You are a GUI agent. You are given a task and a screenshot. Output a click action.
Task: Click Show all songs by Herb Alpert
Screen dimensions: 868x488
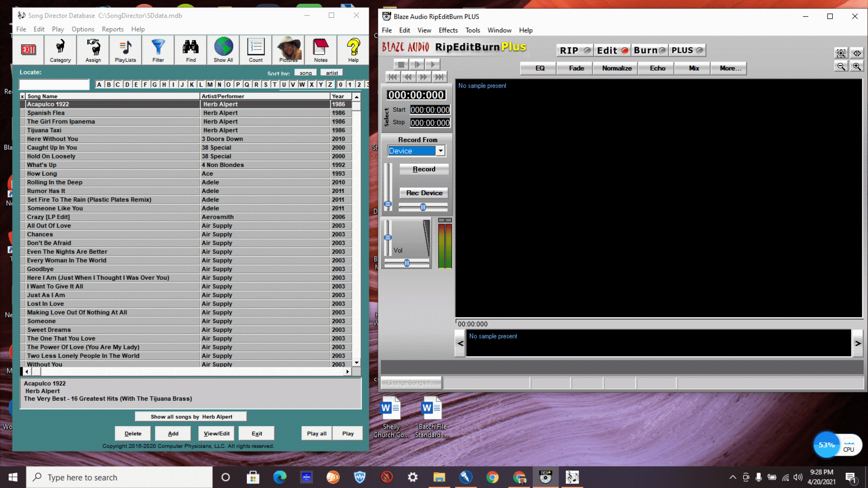point(191,416)
